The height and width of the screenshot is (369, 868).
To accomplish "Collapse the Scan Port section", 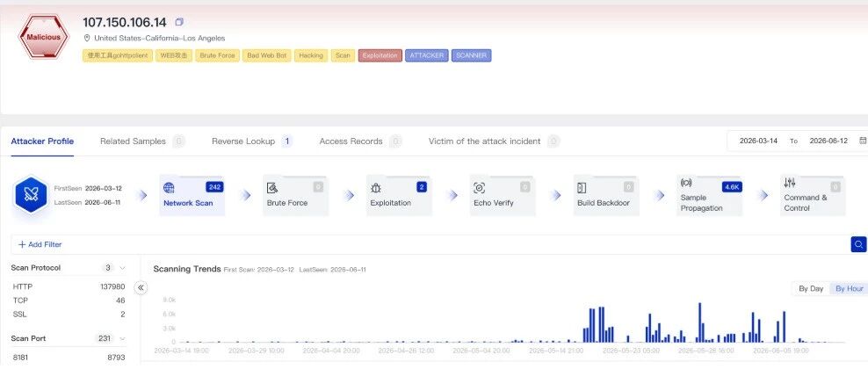I will [122, 338].
